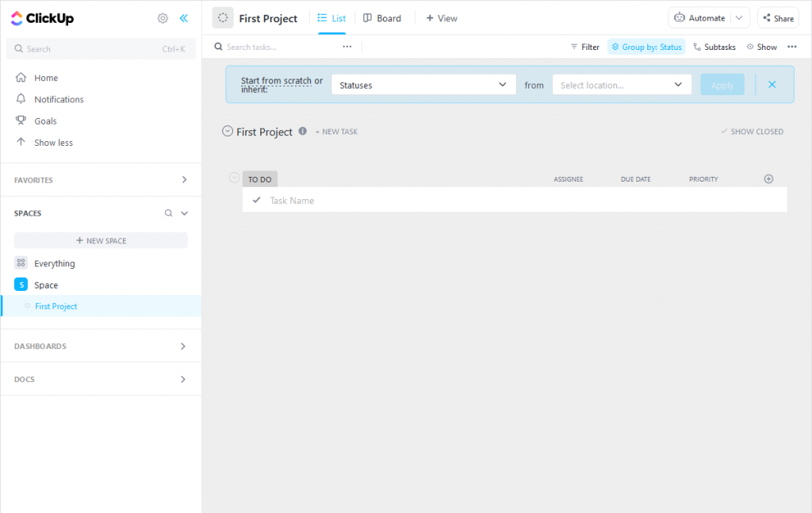Screen dimensions: 812x513
Task: Collapse the TO DO status group
Action: point(234,178)
